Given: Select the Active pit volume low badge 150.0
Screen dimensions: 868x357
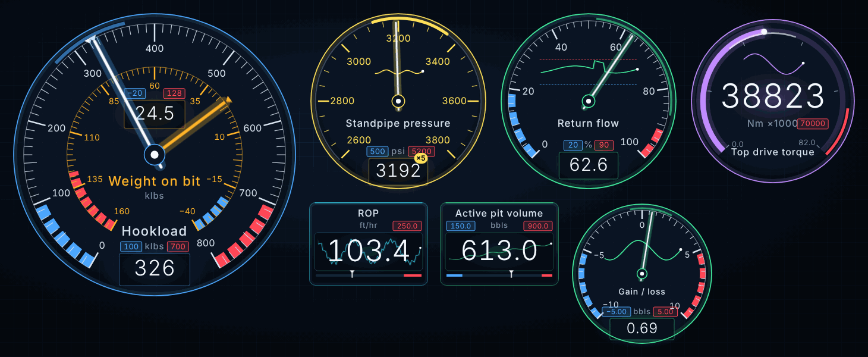Looking at the screenshot, I should tap(461, 226).
